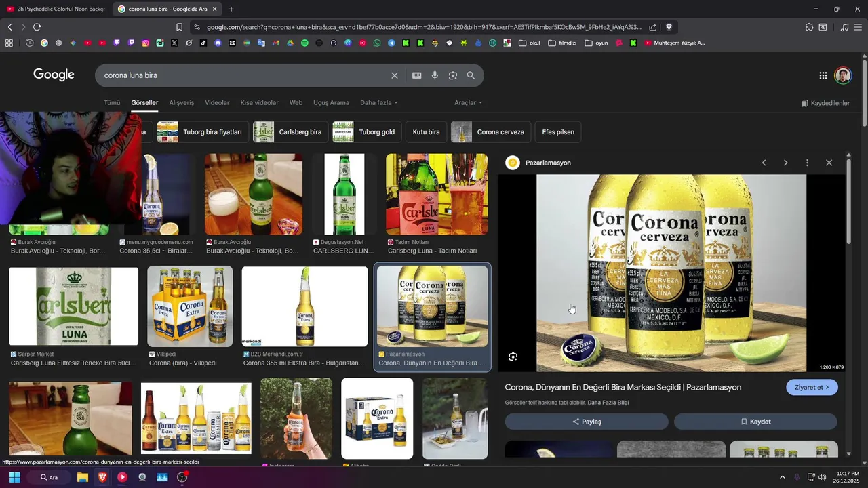Open the Google account avatar
Viewport: 868px width, 488px height.
point(843,75)
